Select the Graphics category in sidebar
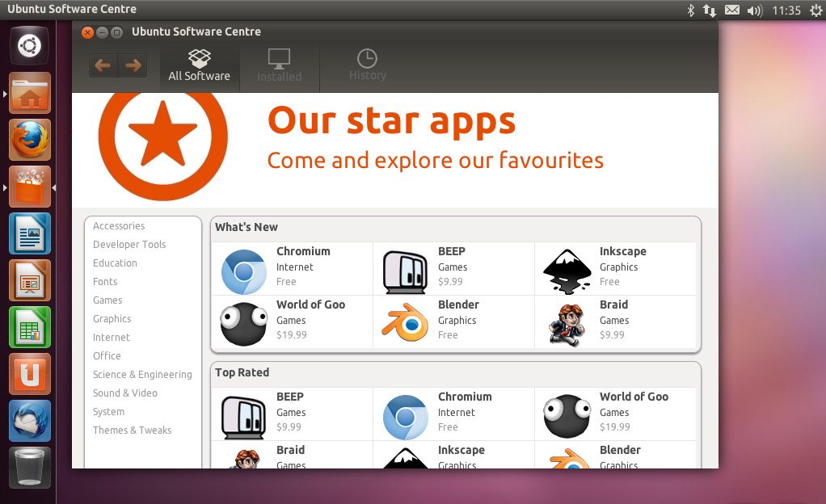 (x=112, y=318)
